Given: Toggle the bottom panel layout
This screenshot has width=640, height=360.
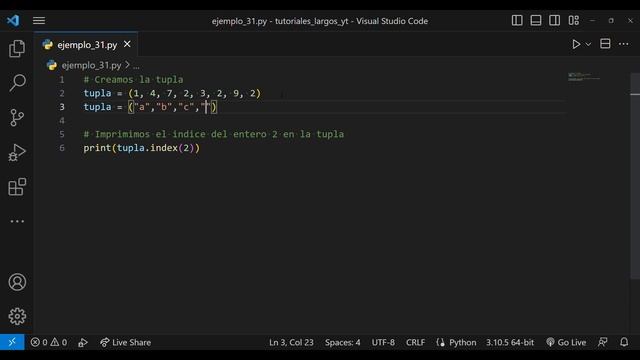Looking at the screenshot, I should pyautogui.click(x=536, y=20).
